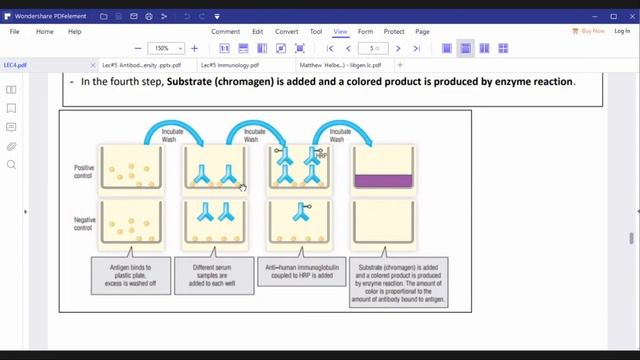The image size is (640, 360).
Task: Switch to the Convert tab
Action: pos(287,31)
